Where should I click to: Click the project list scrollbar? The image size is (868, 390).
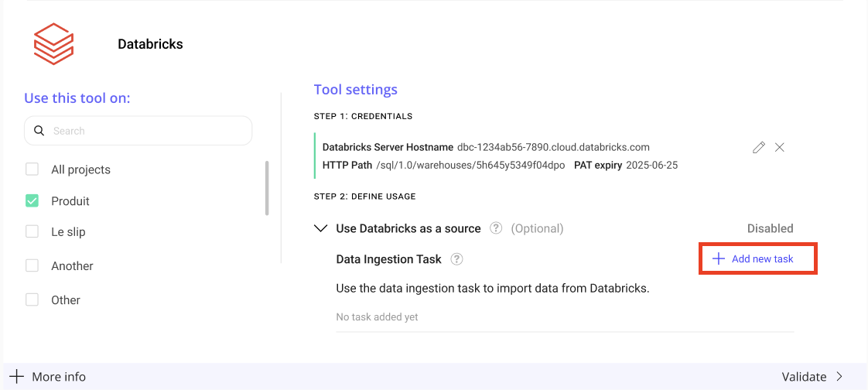tap(268, 188)
